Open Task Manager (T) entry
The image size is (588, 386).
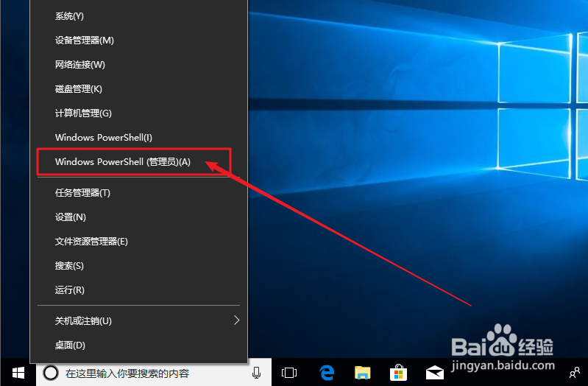[139, 193]
